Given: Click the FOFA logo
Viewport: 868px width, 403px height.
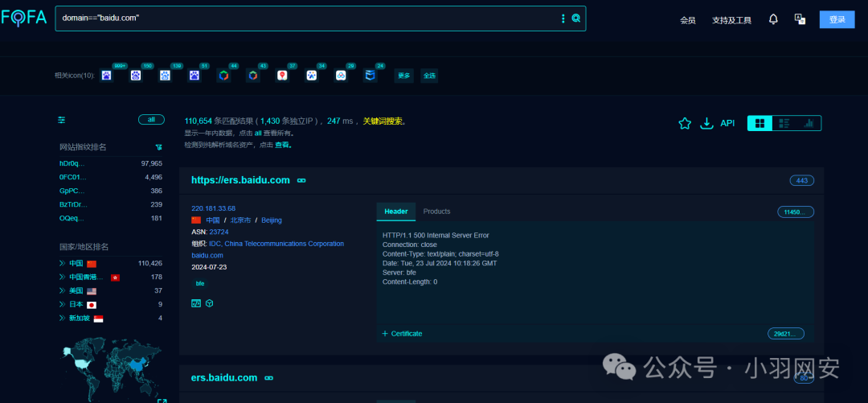Looking at the screenshot, I should pyautogui.click(x=24, y=18).
